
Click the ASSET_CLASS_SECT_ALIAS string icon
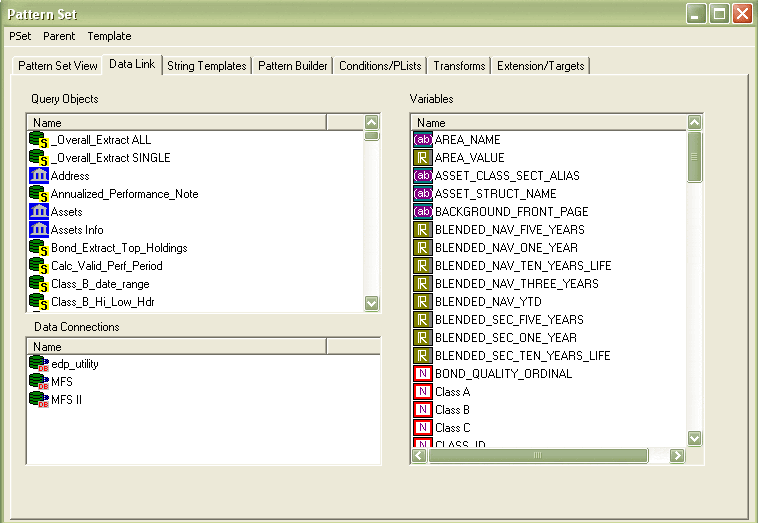click(423, 175)
